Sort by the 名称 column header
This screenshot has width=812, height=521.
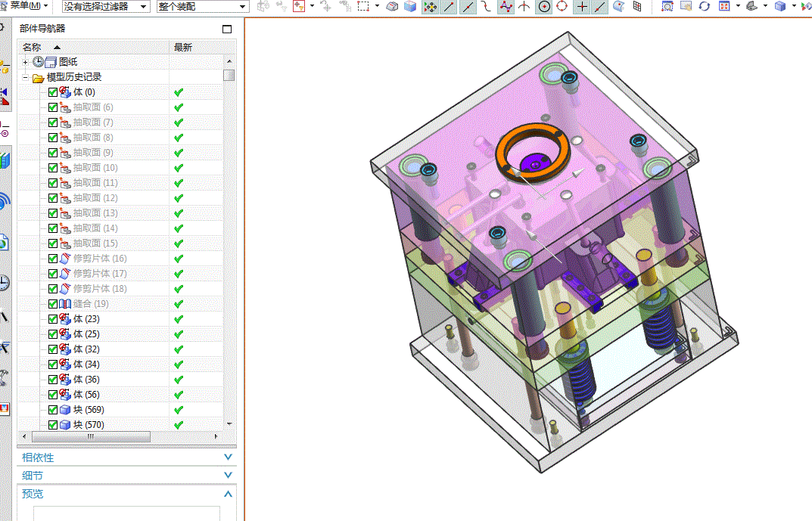93,47
